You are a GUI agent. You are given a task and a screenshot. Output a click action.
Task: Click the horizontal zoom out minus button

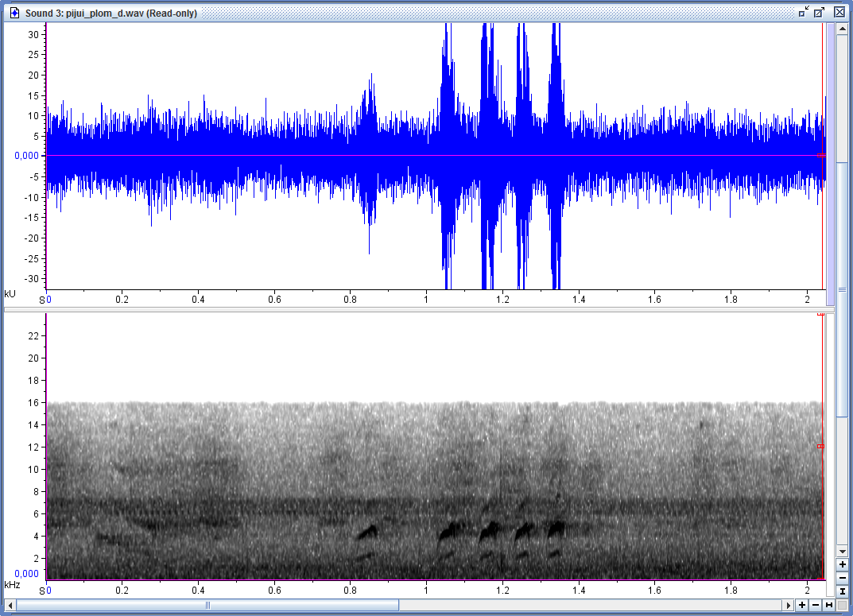(816, 606)
